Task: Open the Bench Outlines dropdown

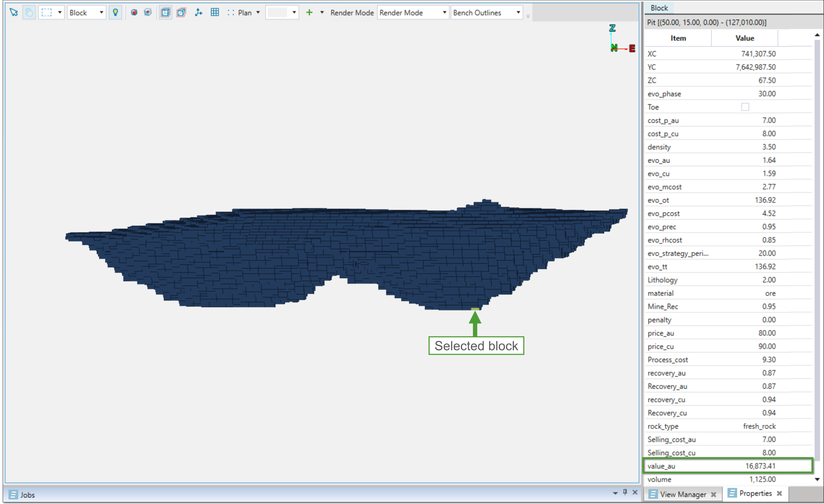Action: (x=518, y=12)
